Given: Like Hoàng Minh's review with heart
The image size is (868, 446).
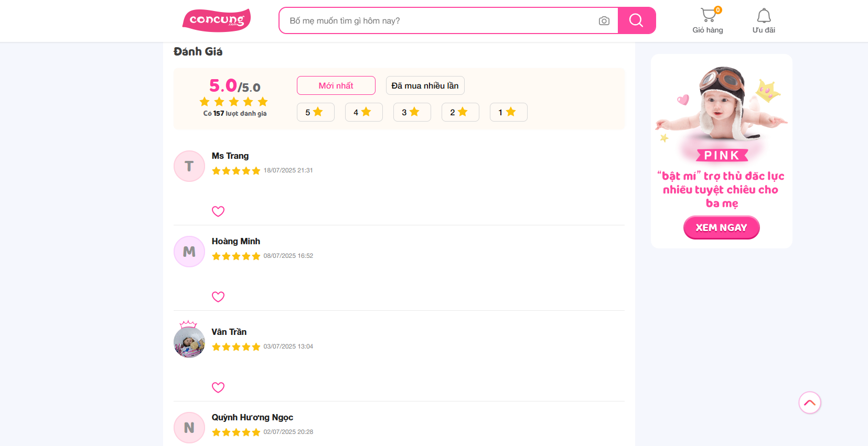Looking at the screenshot, I should [x=218, y=297].
